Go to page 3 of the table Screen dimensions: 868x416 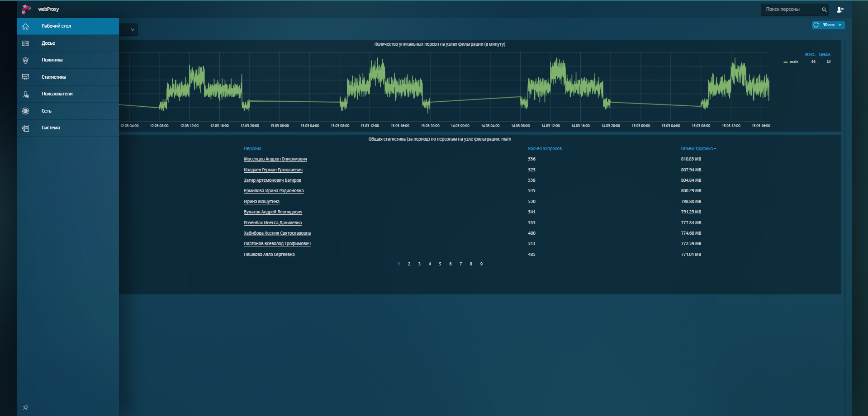tap(419, 264)
